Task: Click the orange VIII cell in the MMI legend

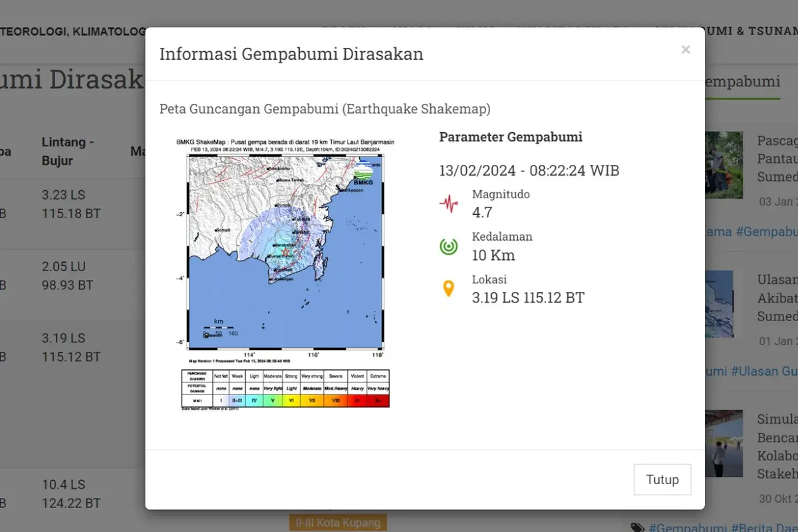Action: tap(335, 401)
